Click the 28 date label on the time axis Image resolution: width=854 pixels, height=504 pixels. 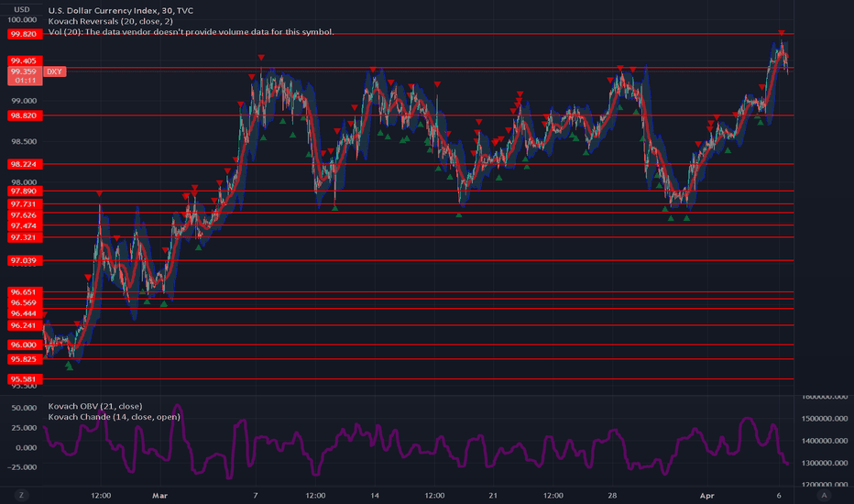click(612, 495)
